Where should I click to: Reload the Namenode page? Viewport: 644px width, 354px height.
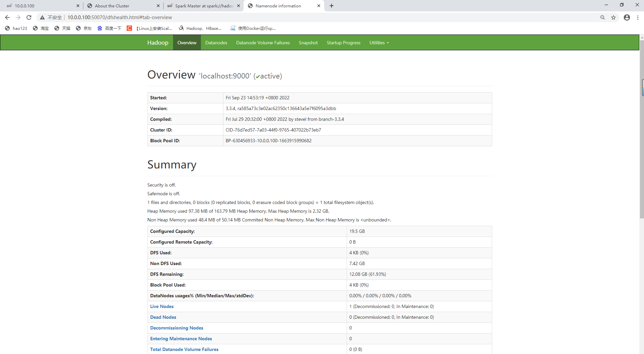pyautogui.click(x=29, y=17)
